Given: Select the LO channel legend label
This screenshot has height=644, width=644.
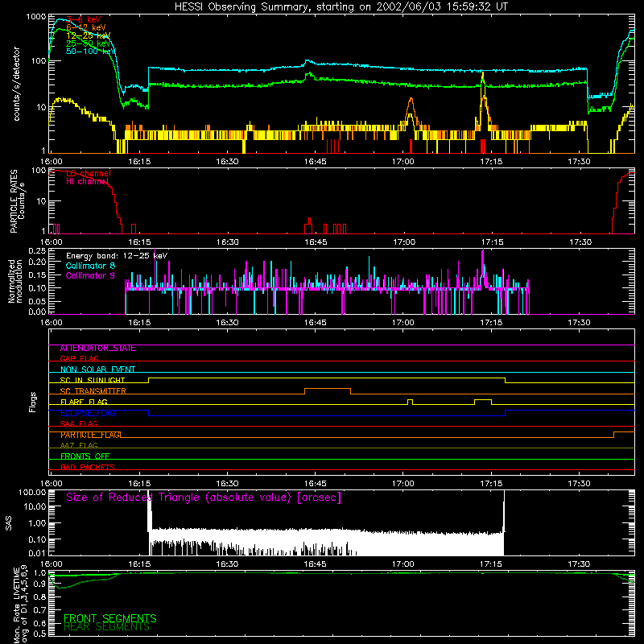Looking at the screenshot, I should pos(89,173).
